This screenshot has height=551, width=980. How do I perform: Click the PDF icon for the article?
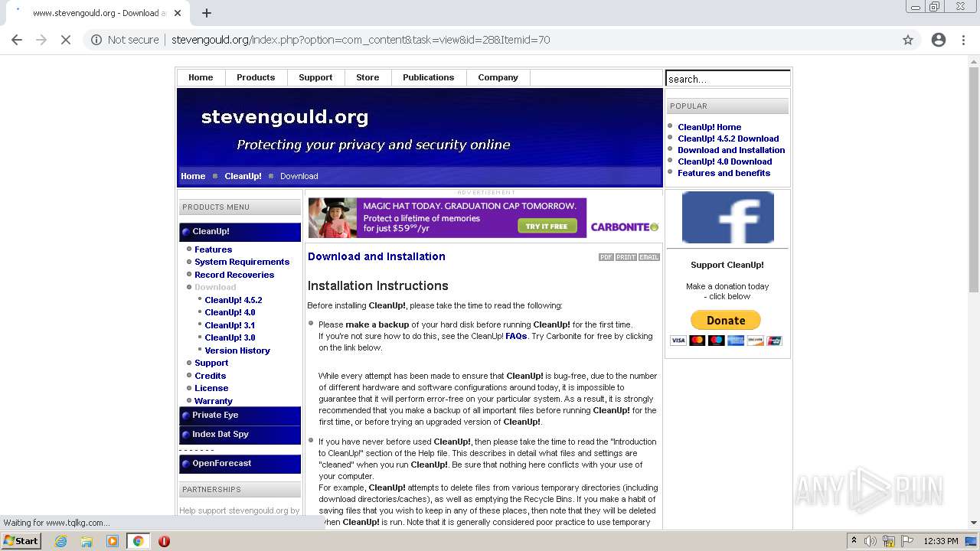pos(606,257)
